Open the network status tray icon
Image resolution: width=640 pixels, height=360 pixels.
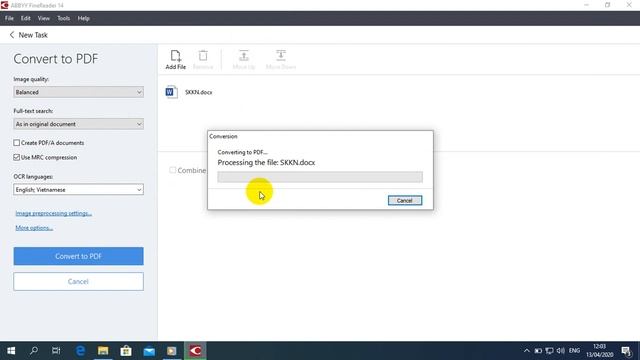[x=549, y=351]
